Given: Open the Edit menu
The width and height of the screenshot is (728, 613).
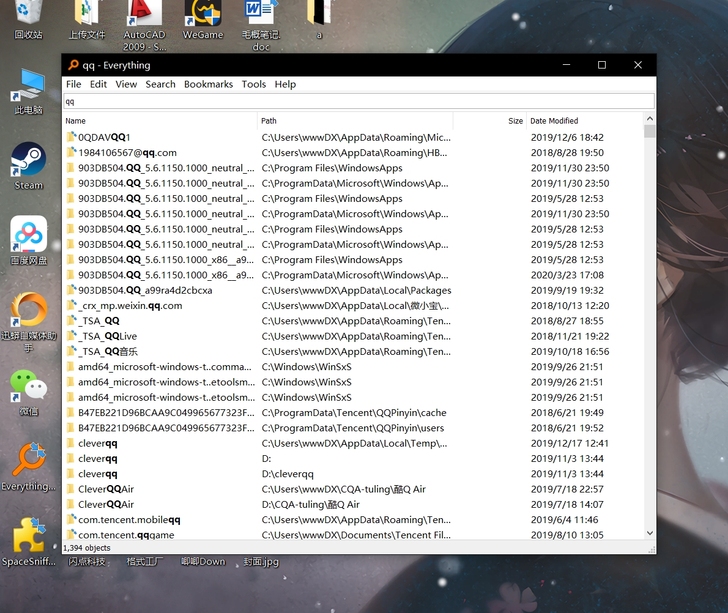Looking at the screenshot, I should pos(98,84).
